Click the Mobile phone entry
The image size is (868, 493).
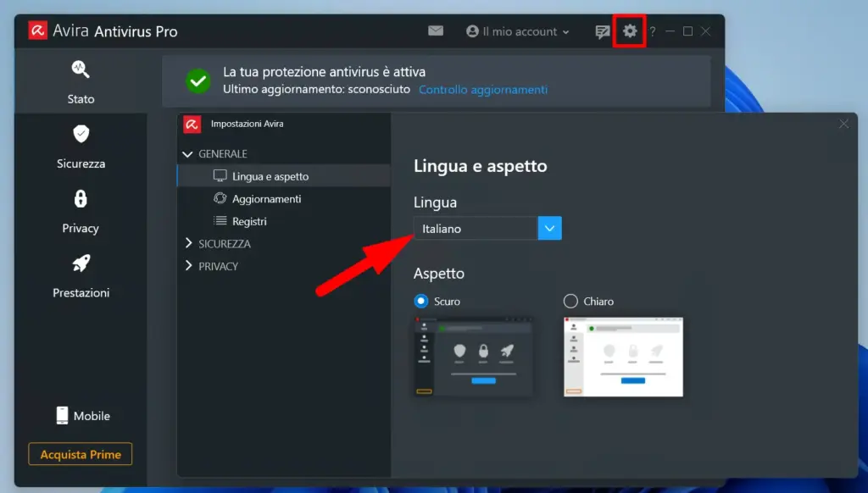[83, 416]
